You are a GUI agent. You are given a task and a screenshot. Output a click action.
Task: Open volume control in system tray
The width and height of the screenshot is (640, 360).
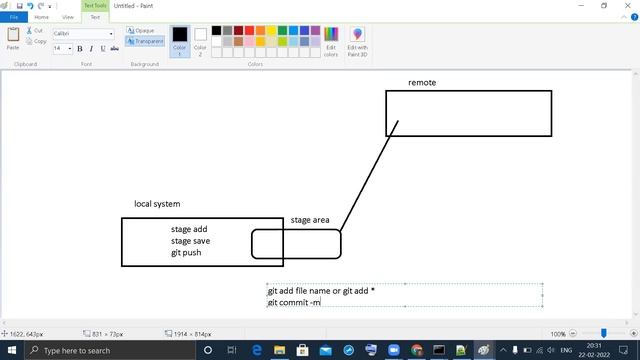[x=551, y=350]
